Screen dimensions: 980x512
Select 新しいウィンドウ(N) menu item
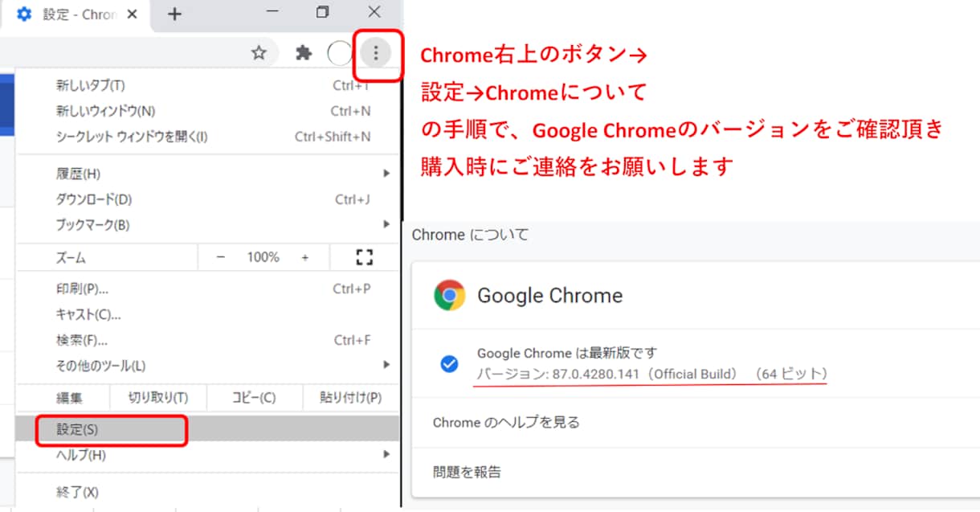click(x=209, y=111)
